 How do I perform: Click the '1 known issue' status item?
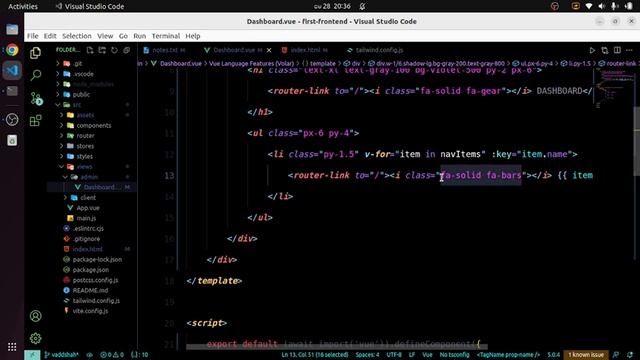coord(586,355)
